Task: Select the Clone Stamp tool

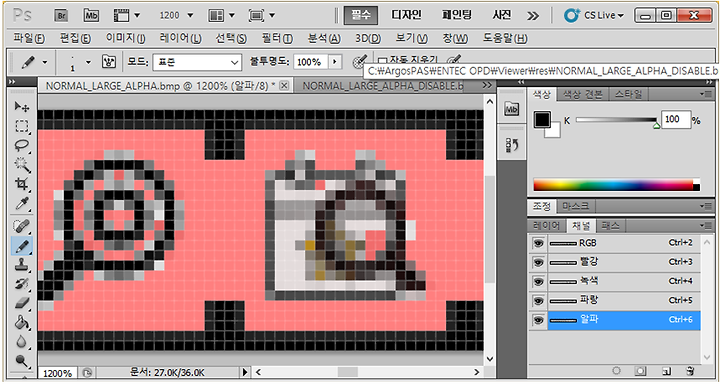Action: (x=22, y=265)
